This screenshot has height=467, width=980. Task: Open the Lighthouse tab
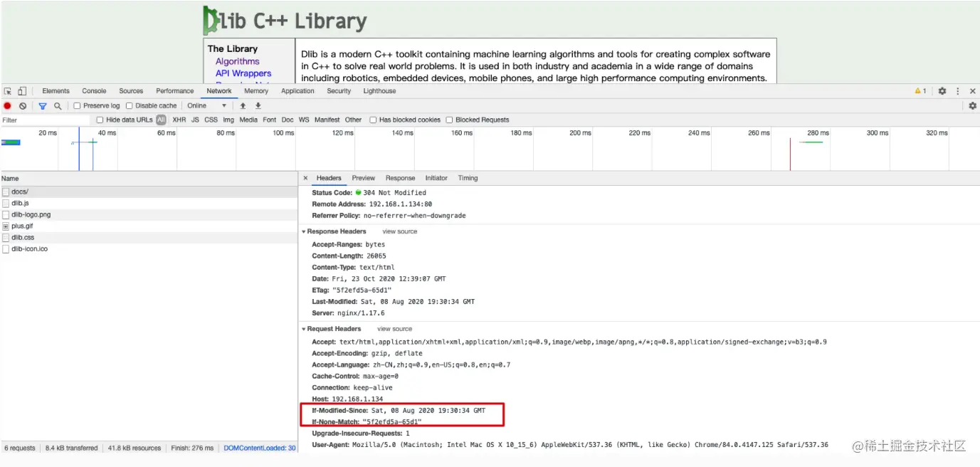coord(379,91)
